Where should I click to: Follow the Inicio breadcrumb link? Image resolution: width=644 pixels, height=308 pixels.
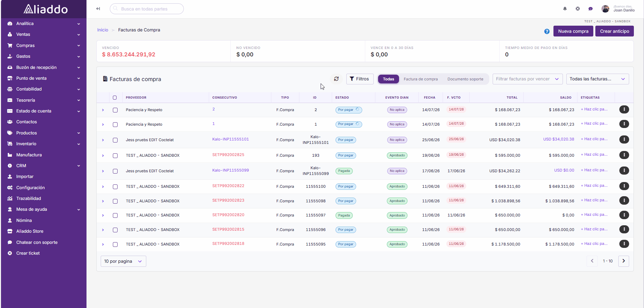pos(103,30)
